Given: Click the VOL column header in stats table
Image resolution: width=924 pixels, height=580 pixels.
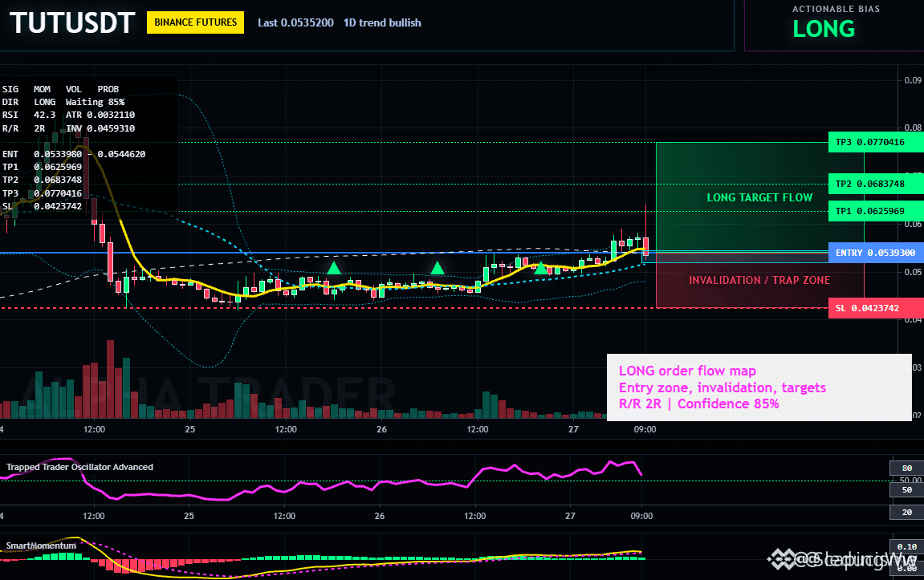Looking at the screenshot, I should pyautogui.click(x=74, y=89).
